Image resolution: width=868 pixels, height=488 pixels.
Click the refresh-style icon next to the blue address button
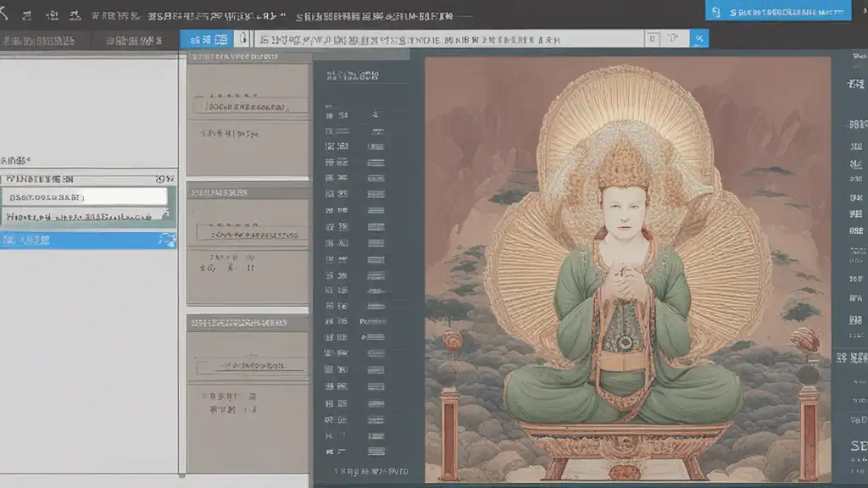(674, 39)
